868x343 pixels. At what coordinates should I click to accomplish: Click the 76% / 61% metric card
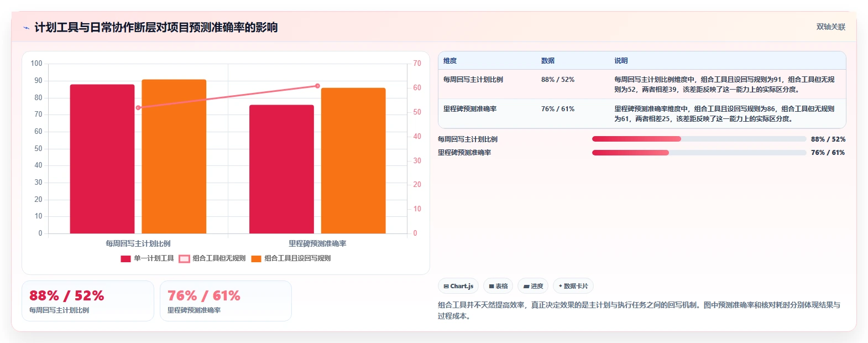(226, 301)
